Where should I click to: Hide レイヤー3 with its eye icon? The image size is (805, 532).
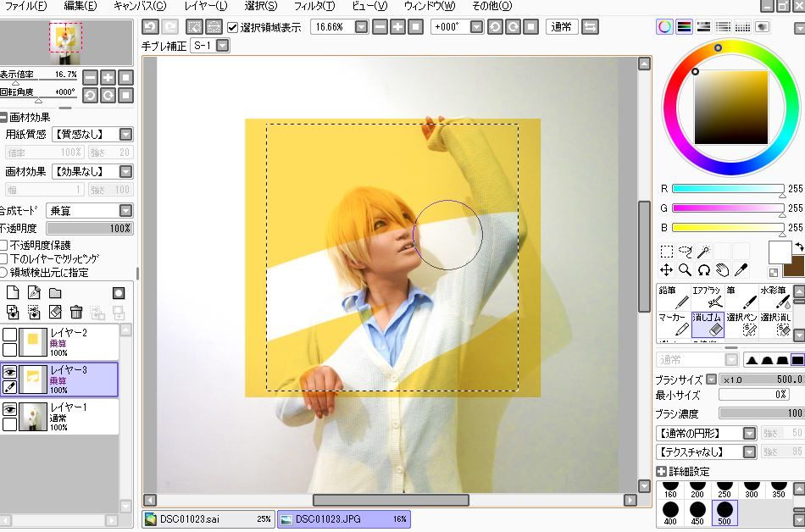pyautogui.click(x=10, y=371)
